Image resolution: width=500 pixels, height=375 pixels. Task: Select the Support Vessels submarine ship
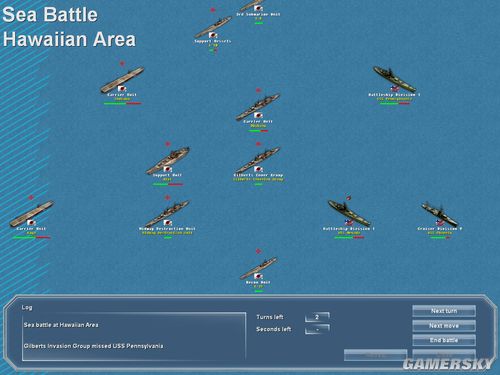click(x=213, y=27)
